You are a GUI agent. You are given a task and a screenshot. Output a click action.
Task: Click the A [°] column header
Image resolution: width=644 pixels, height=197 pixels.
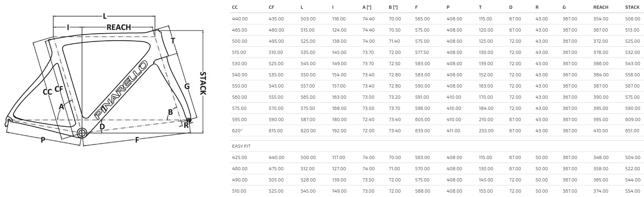pyautogui.click(x=366, y=7)
